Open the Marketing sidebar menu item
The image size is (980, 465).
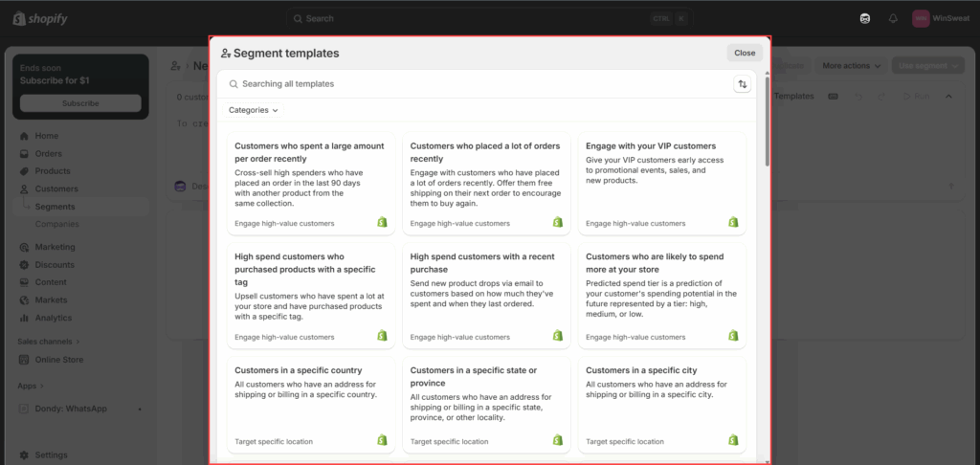tap(55, 247)
